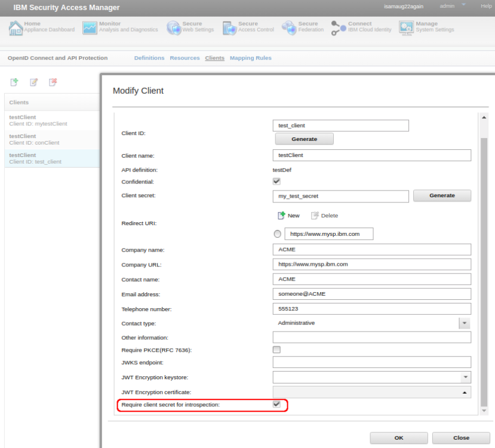Switch to the Mapping Rules tab

coord(251,58)
